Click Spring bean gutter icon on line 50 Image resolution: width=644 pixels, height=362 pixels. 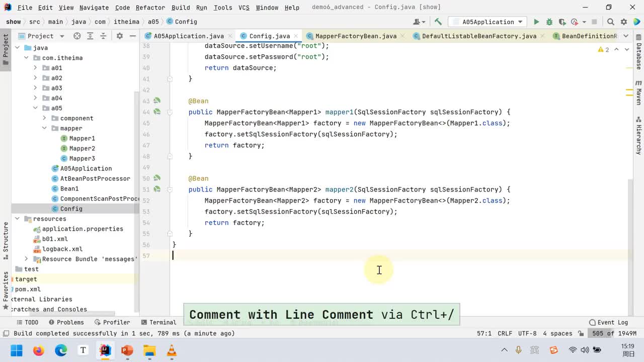pyautogui.click(x=157, y=178)
